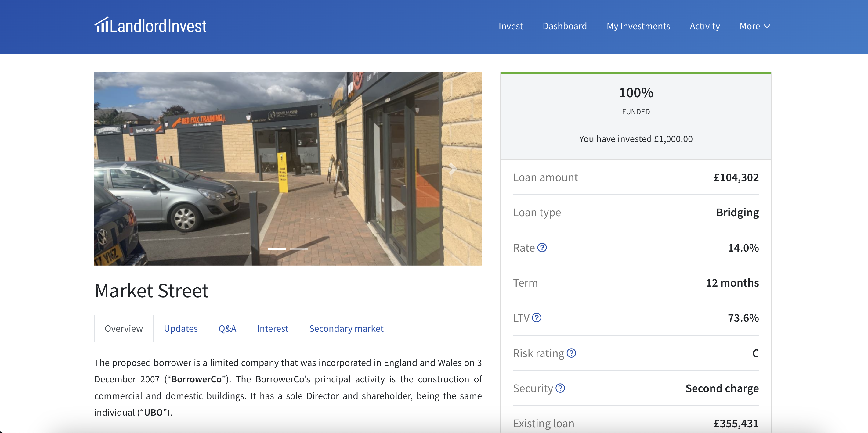868x433 pixels.
Task: Click the bold BorrowerCo term in the description
Action: click(x=197, y=379)
